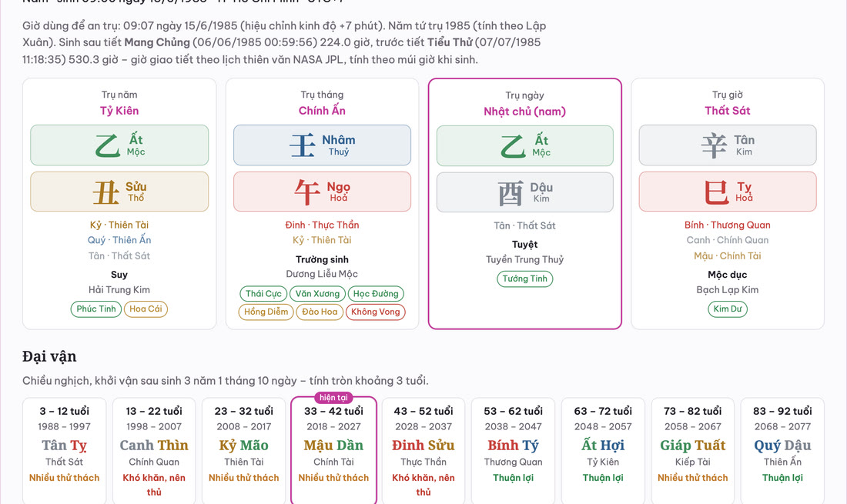Click the Ất Hợi 63–72 tuổi card
This screenshot has width=847, height=504.
(603, 451)
